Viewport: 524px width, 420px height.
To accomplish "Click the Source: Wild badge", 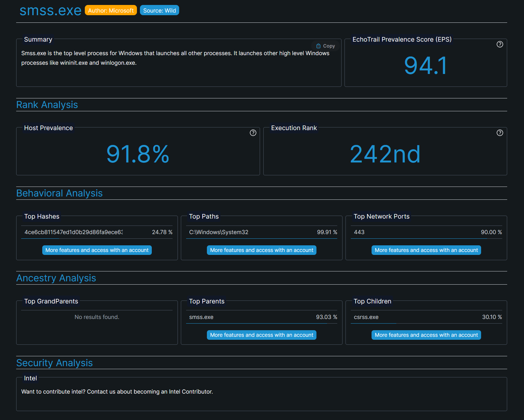I will click(x=159, y=11).
